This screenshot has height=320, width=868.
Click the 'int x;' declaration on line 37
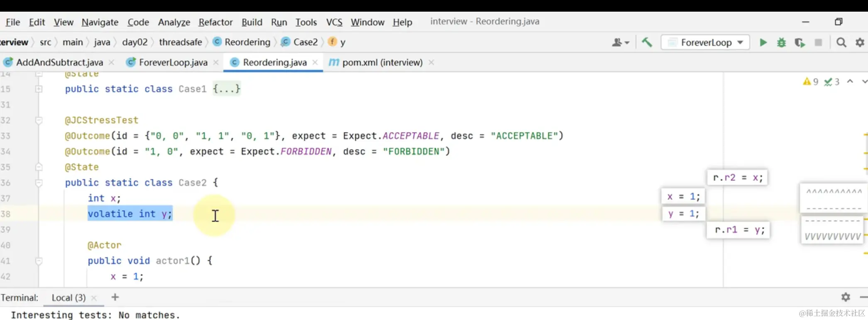pos(104,198)
